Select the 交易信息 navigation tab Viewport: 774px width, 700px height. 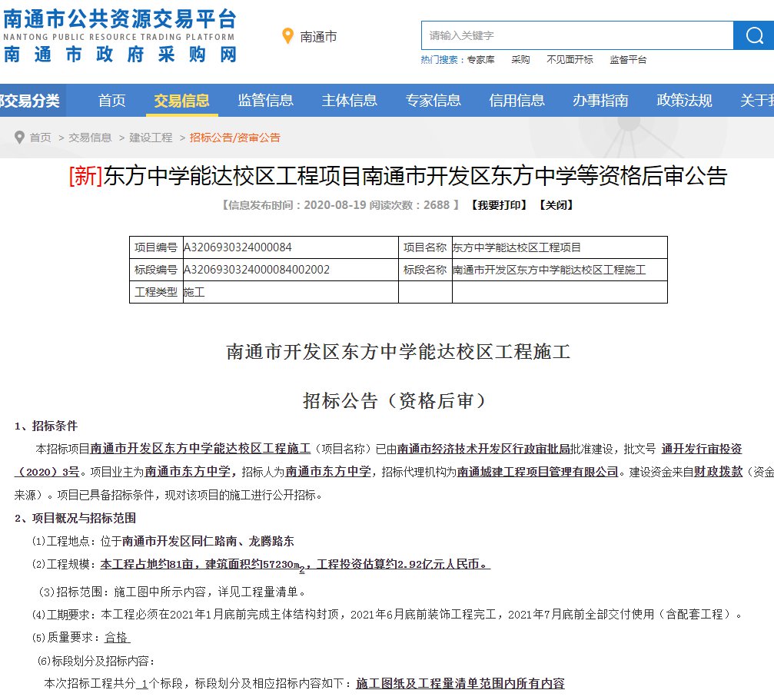coord(181,101)
